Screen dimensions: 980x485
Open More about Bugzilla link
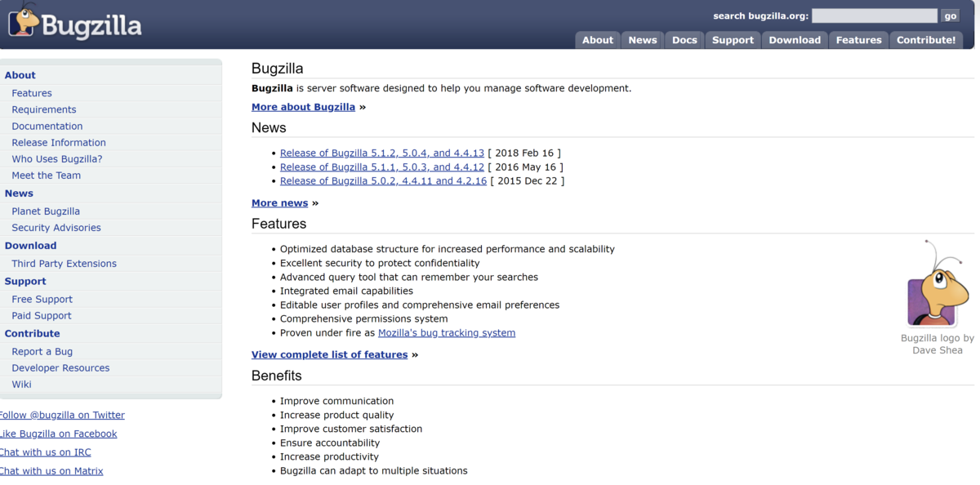pyautogui.click(x=303, y=107)
